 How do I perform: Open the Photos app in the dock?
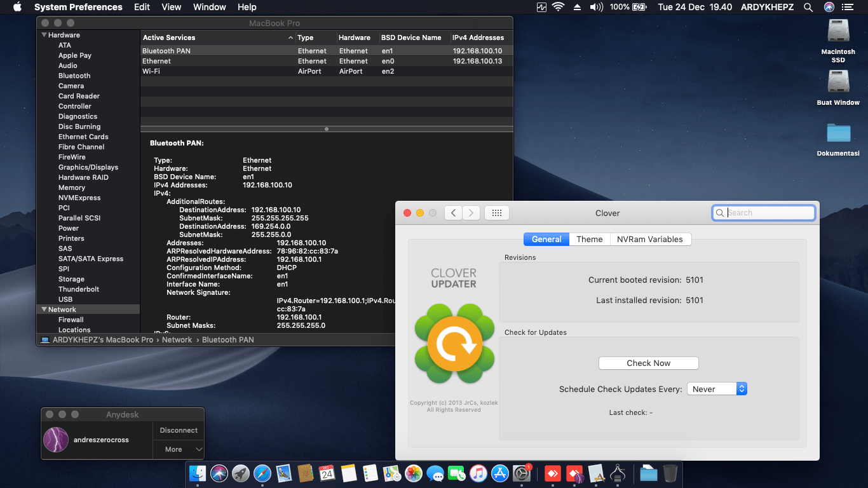pos(414,473)
